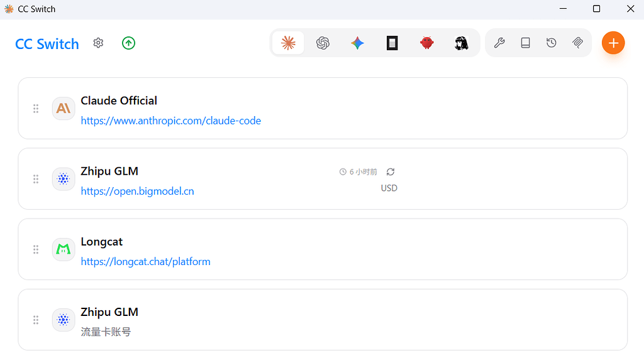Screen dimensions: 644x358
Task: Select the Longcat provider name
Action: coord(101,242)
